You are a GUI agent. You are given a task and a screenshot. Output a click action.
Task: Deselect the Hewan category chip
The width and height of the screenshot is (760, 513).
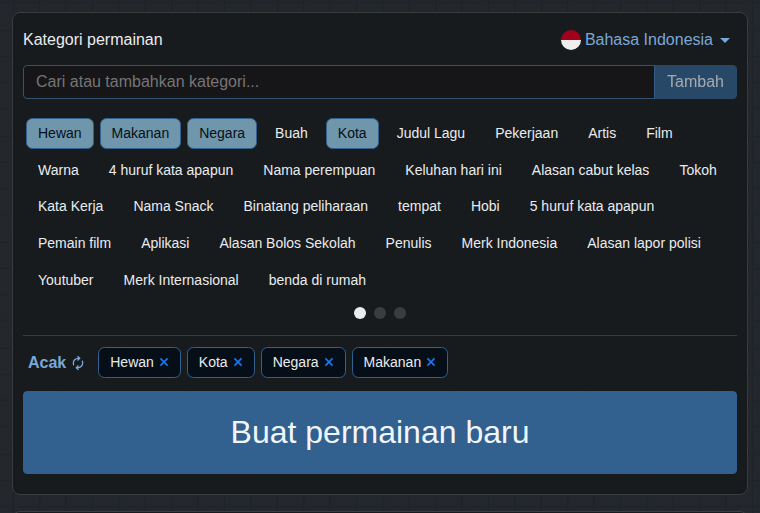[x=60, y=133]
